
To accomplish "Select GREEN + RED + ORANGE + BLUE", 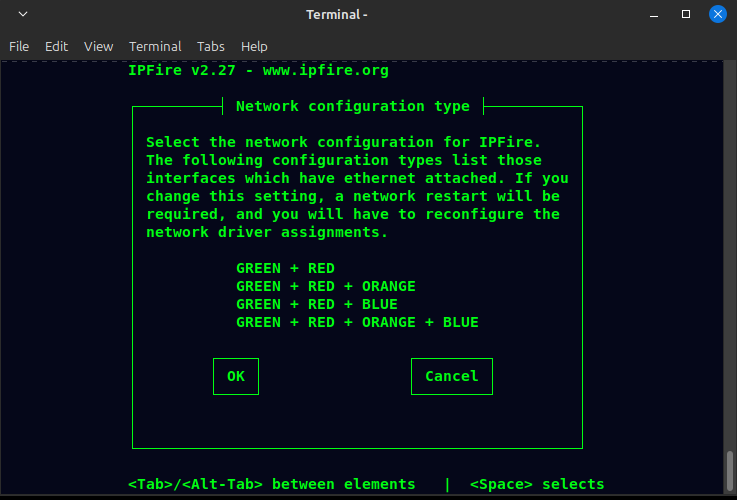I will click(357, 322).
